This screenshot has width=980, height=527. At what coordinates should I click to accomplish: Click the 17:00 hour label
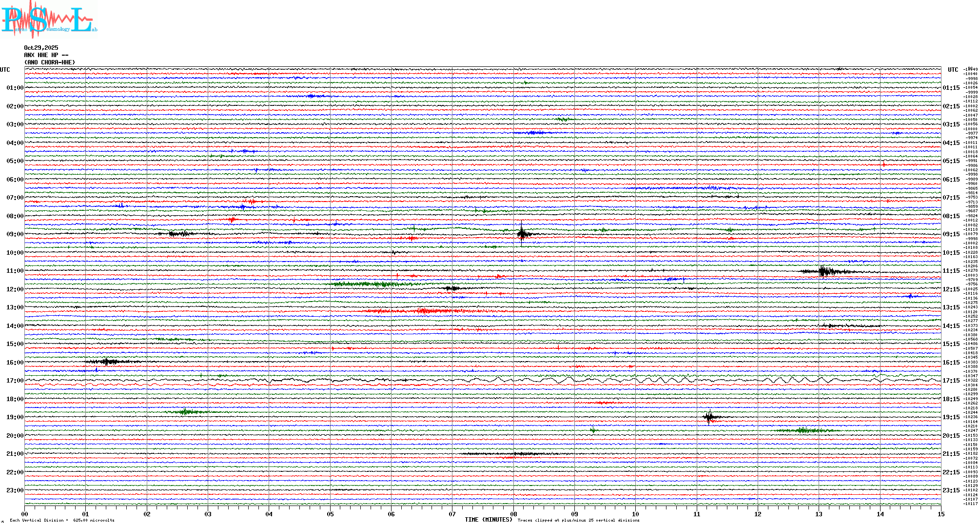[x=15, y=381]
